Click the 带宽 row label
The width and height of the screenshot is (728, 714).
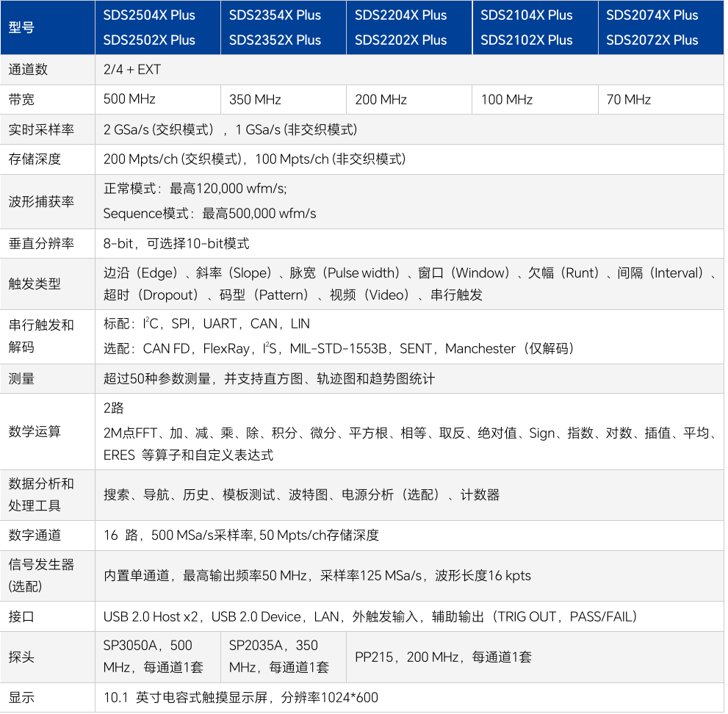pyautogui.click(x=21, y=99)
